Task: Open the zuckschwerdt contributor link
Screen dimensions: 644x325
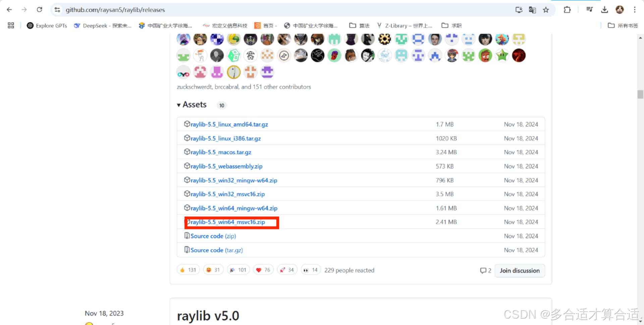Action: coord(194,87)
